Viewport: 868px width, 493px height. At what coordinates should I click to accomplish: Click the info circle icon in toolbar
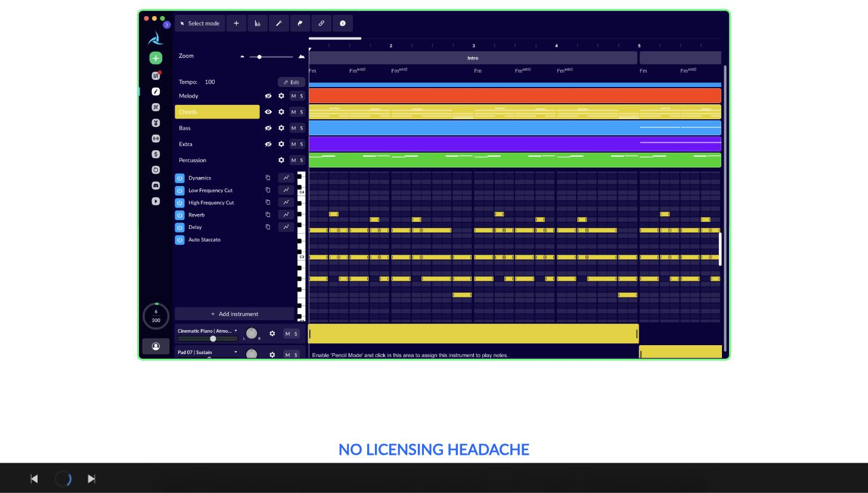click(x=343, y=23)
